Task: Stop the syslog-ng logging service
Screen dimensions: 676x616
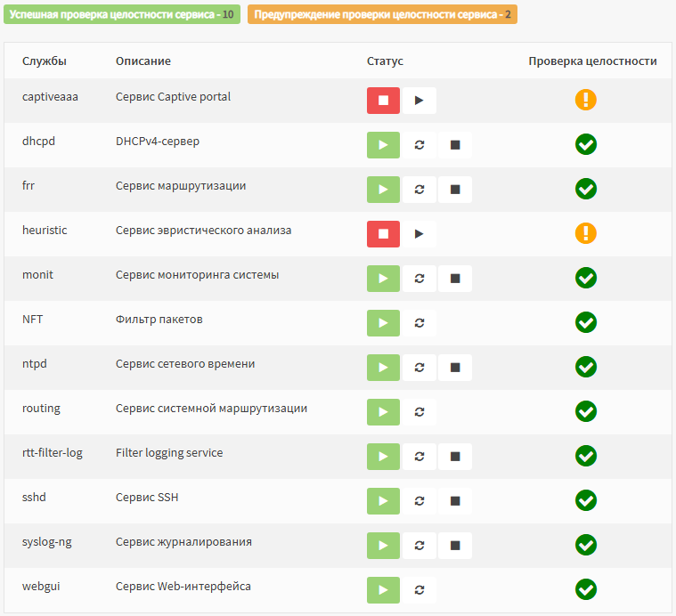Action: 455,546
